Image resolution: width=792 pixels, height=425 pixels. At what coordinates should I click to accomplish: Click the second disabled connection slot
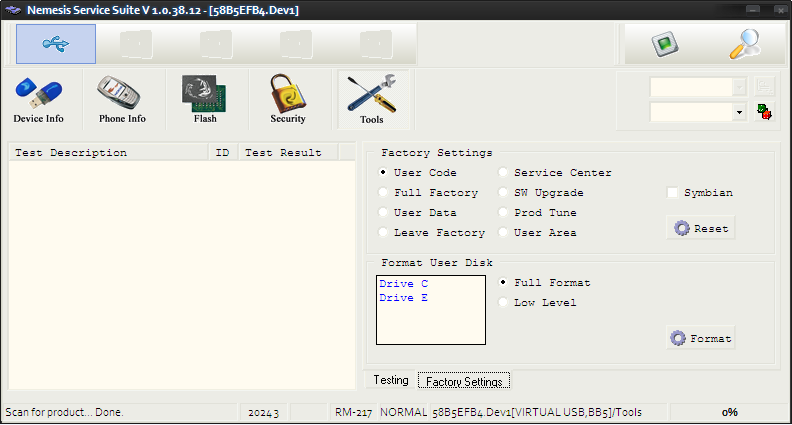click(136, 44)
